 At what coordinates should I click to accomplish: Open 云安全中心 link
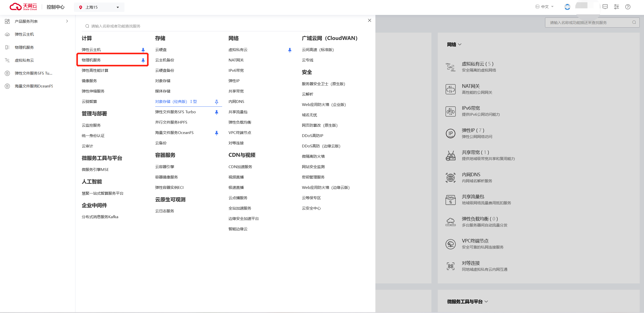[312, 208]
